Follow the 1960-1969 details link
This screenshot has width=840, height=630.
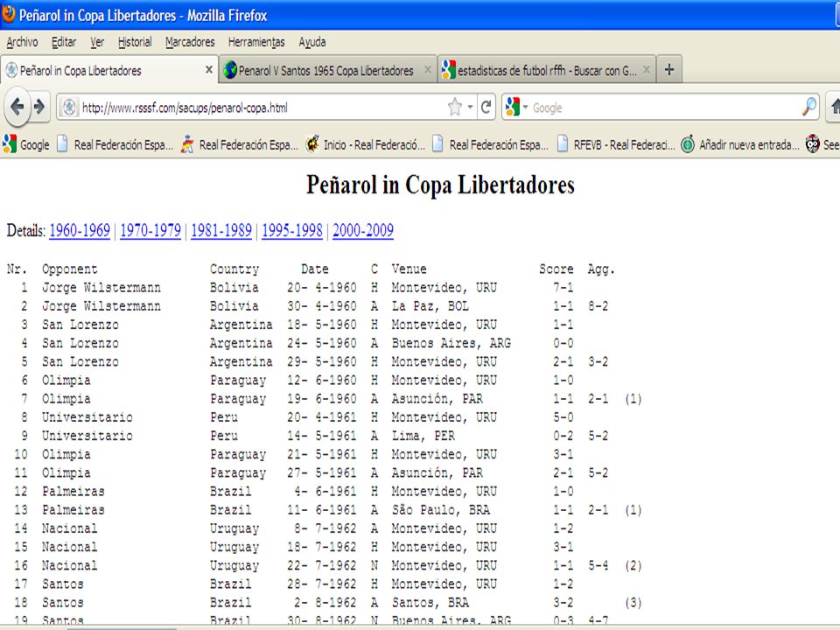(80, 230)
